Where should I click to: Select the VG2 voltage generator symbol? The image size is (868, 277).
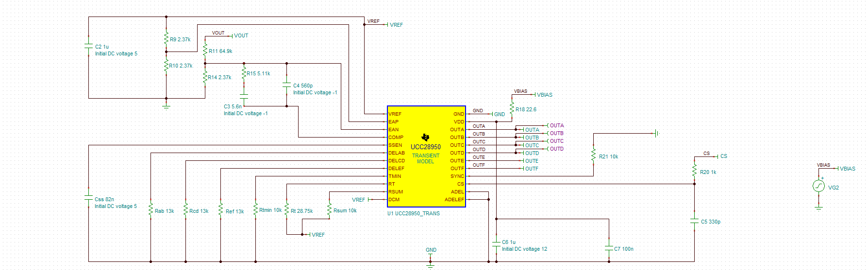819,186
